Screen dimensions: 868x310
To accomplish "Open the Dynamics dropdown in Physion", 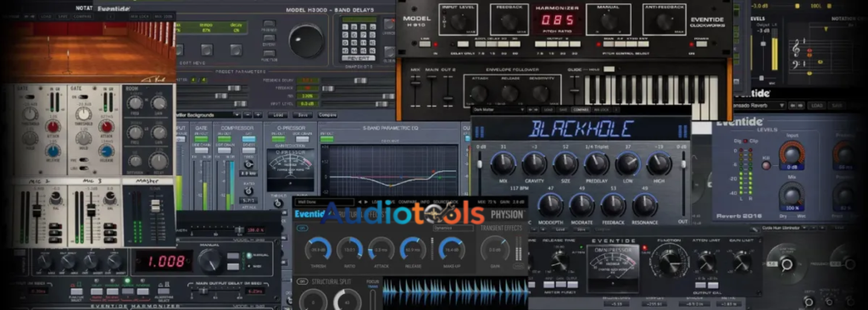I will 453,228.
